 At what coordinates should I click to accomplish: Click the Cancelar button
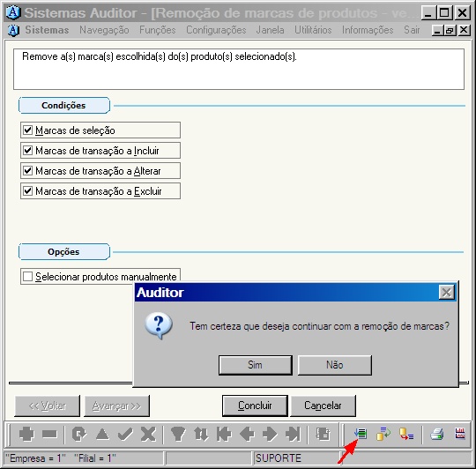pyautogui.click(x=323, y=406)
